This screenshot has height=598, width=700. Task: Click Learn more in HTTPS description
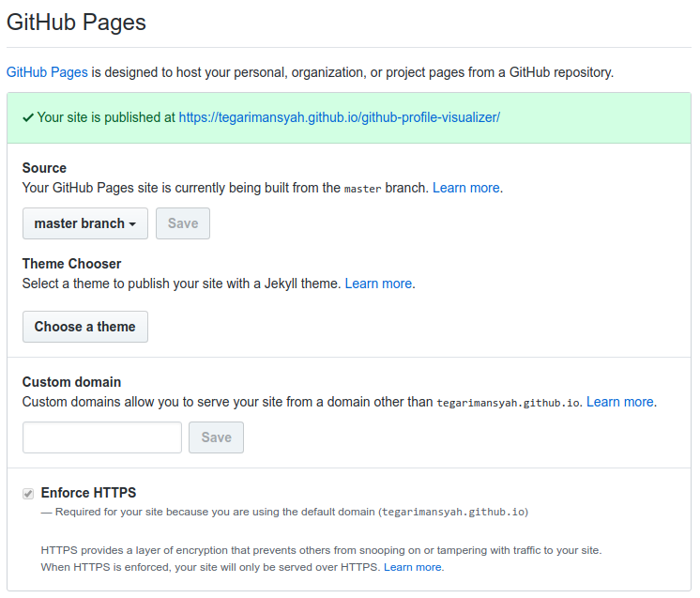tap(413, 567)
